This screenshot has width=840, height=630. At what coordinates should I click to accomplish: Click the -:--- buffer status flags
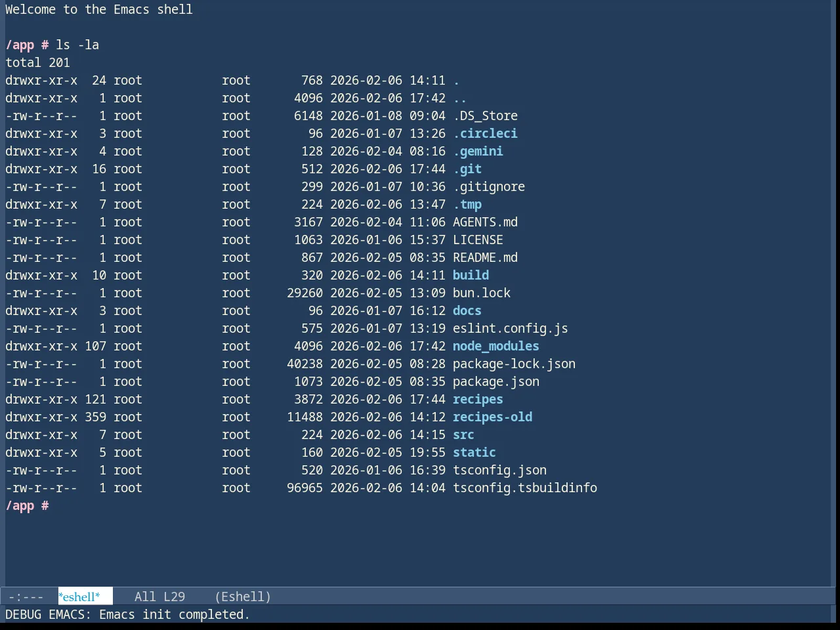(26, 597)
